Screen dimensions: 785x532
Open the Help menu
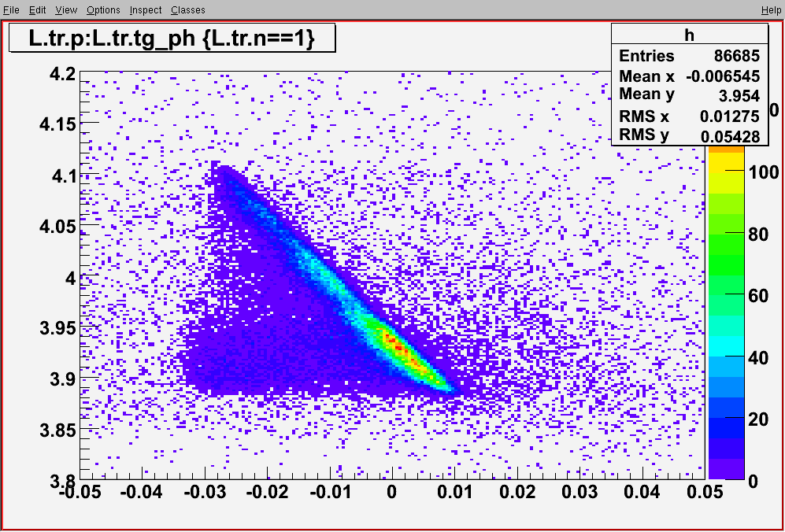point(771,10)
